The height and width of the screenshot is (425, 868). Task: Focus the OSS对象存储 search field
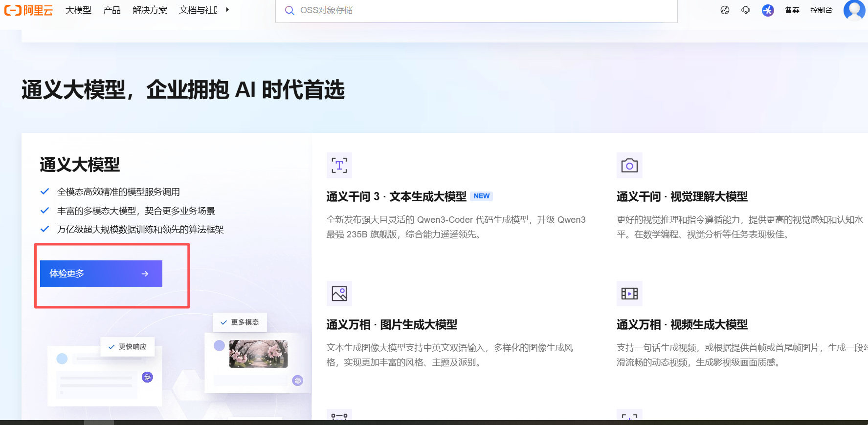click(476, 10)
